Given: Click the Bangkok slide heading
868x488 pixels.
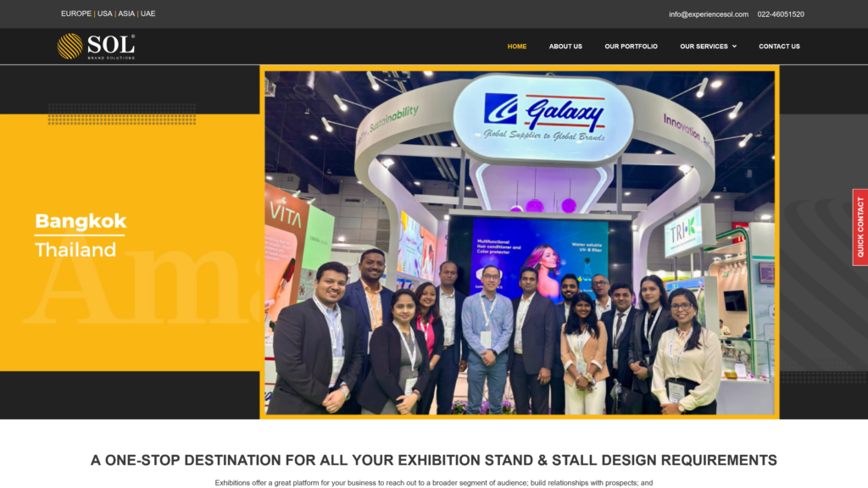Looking at the screenshot, I should click(81, 221).
